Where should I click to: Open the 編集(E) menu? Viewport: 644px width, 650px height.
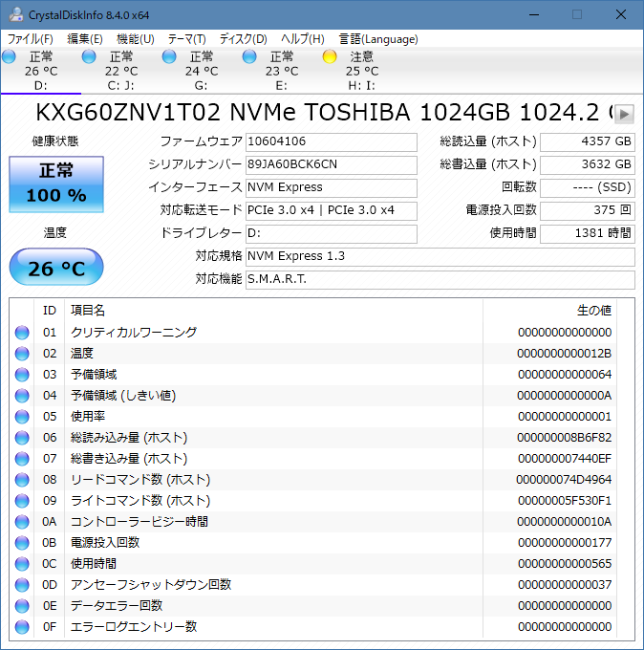(x=85, y=39)
